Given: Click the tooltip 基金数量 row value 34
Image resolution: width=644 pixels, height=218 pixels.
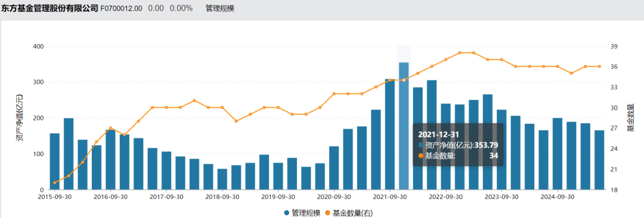Looking at the screenshot, I should pyautogui.click(x=494, y=155).
